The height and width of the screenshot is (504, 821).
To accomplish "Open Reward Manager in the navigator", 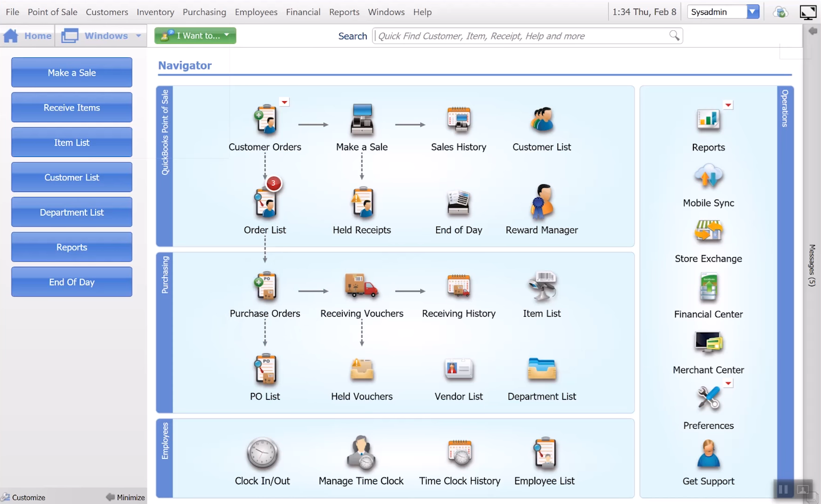I will [541, 203].
